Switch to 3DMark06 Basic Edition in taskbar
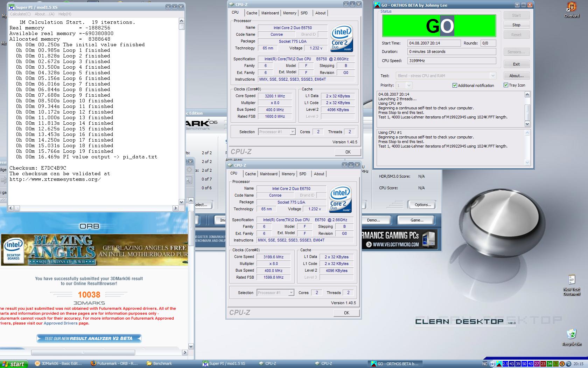 (58, 364)
